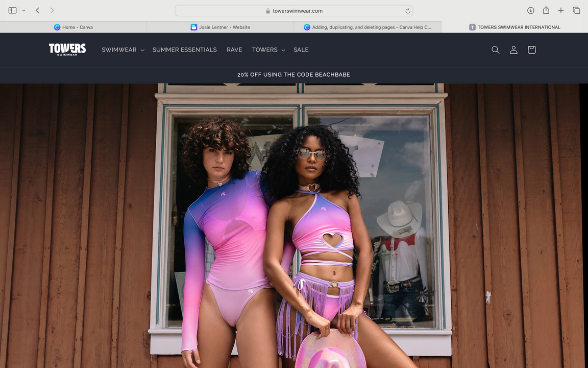The height and width of the screenshot is (368, 588).
Task: Expand the Swimwear menu
Action: [122, 50]
